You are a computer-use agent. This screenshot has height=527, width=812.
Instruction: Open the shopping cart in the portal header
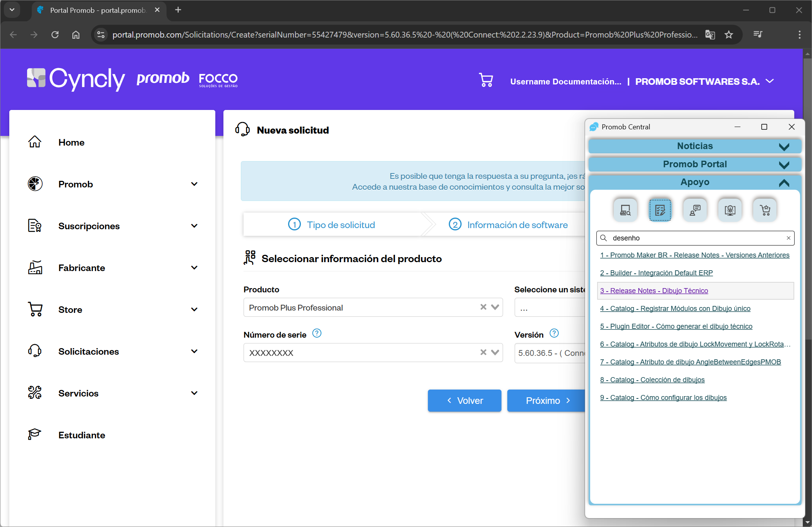coord(486,80)
